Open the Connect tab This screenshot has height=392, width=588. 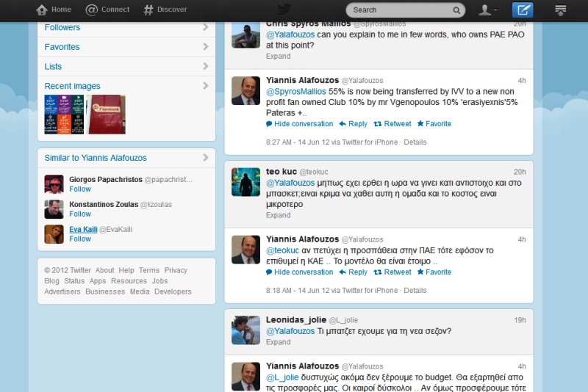tap(107, 10)
